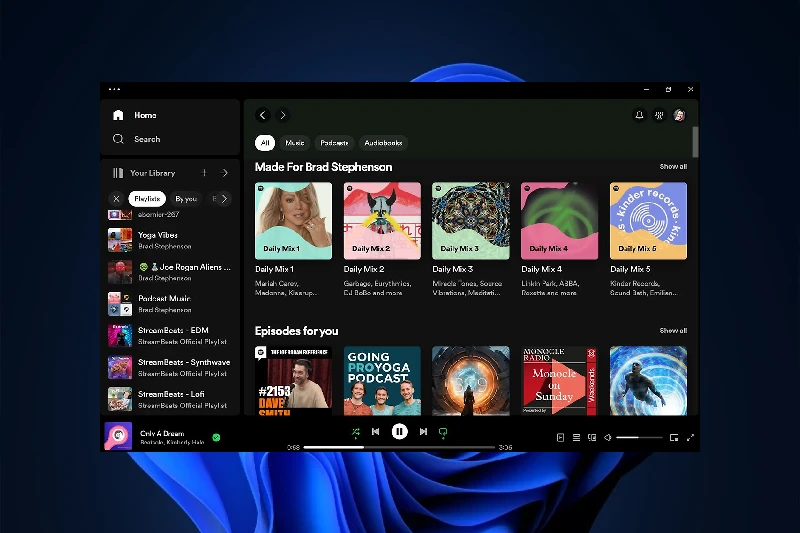
Task: Toggle repeat mode
Action: (x=443, y=433)
